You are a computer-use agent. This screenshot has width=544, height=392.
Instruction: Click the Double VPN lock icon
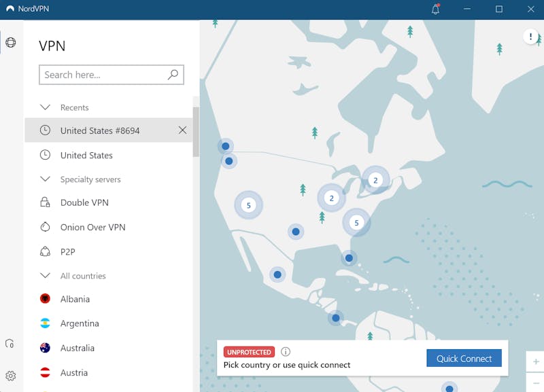(x=45, y=202)
